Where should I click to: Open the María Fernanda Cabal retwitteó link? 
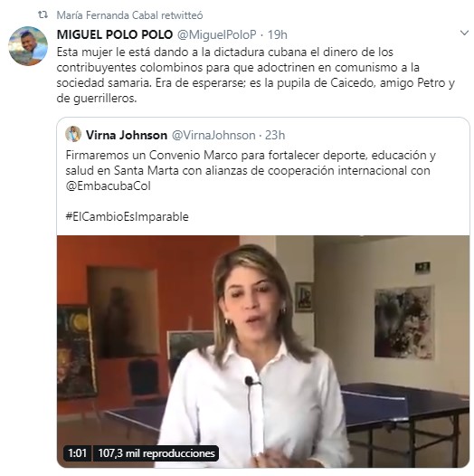tap(129, 15)
